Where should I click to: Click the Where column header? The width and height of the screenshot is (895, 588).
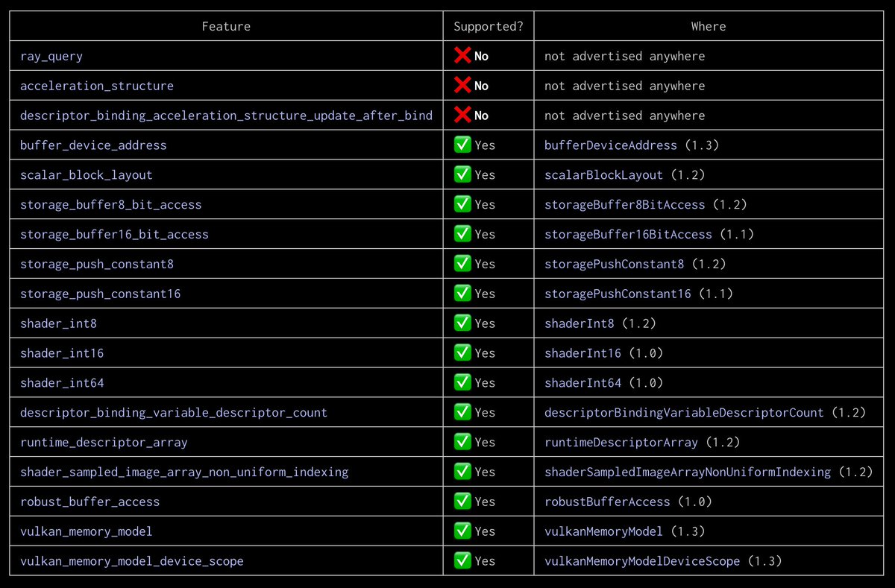pos(709,26)
